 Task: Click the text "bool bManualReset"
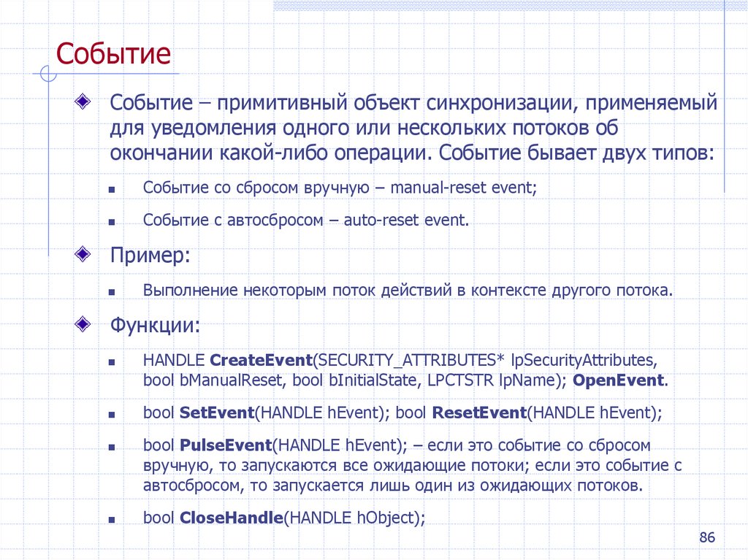tap(213, 380)
